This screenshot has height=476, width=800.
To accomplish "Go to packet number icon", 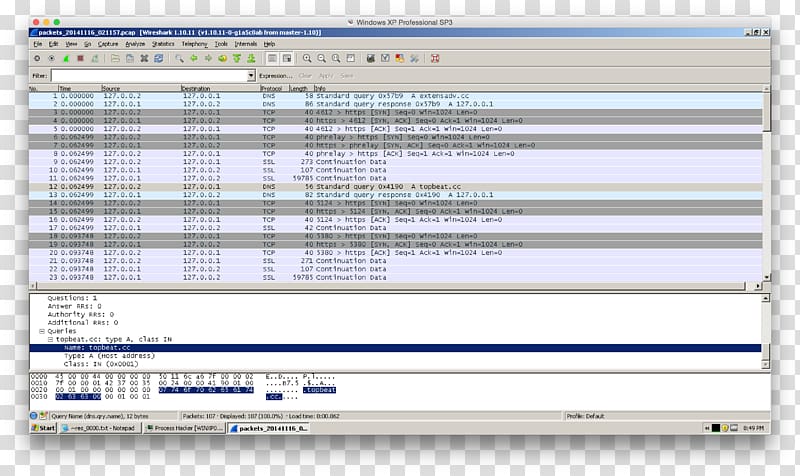I will click(x=222, y=59).
